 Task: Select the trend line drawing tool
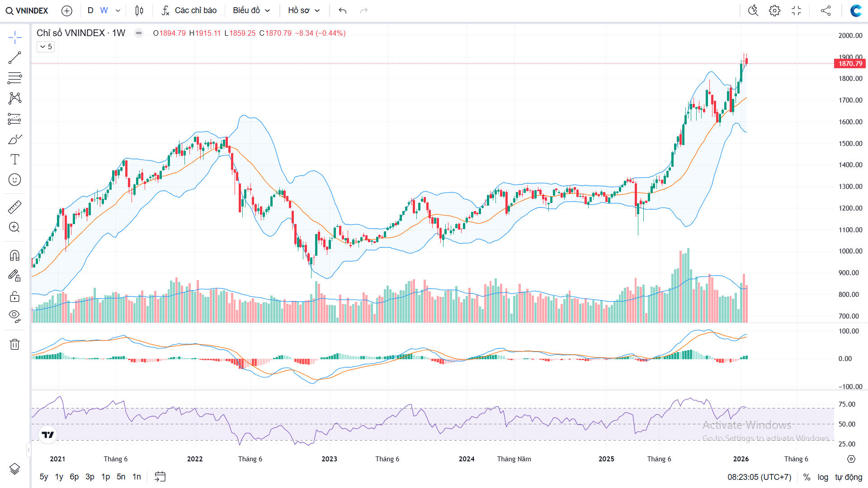14,58
